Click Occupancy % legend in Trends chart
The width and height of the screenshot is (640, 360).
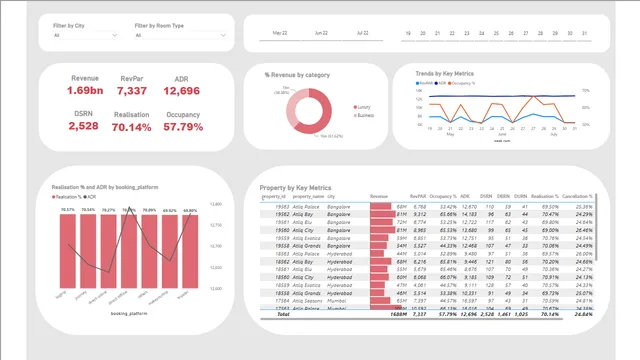click(462, 83)
